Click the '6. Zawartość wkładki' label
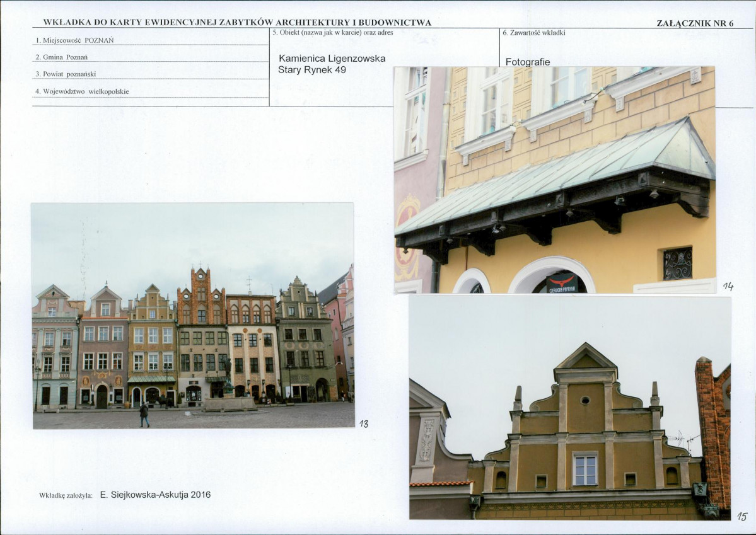 pyautogui.click(x=533, y=33)
